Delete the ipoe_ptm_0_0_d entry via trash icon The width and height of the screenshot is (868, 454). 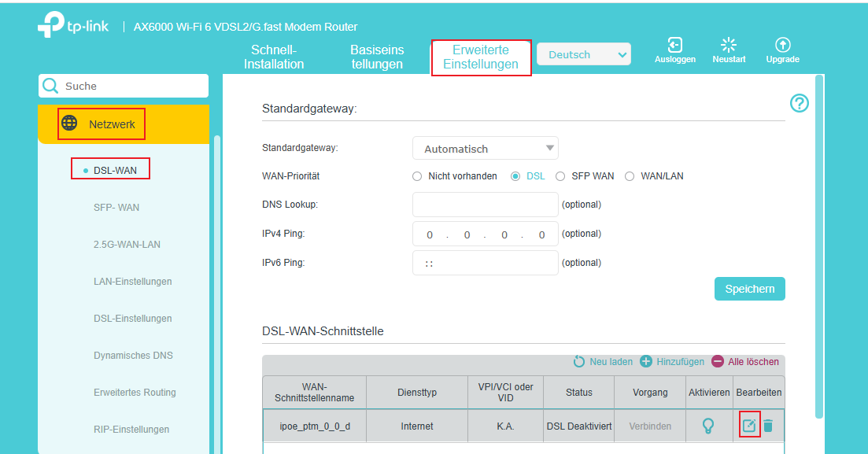click(768, 425)
